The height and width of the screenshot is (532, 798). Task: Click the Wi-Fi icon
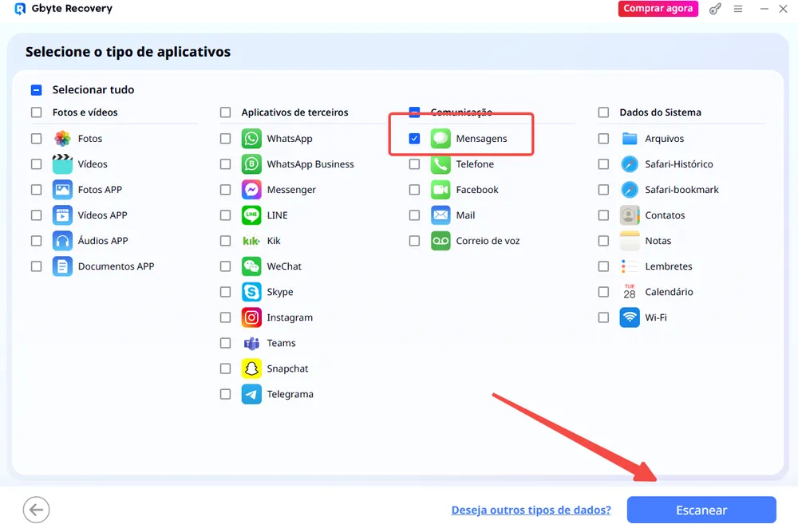(x=630, y=317)
